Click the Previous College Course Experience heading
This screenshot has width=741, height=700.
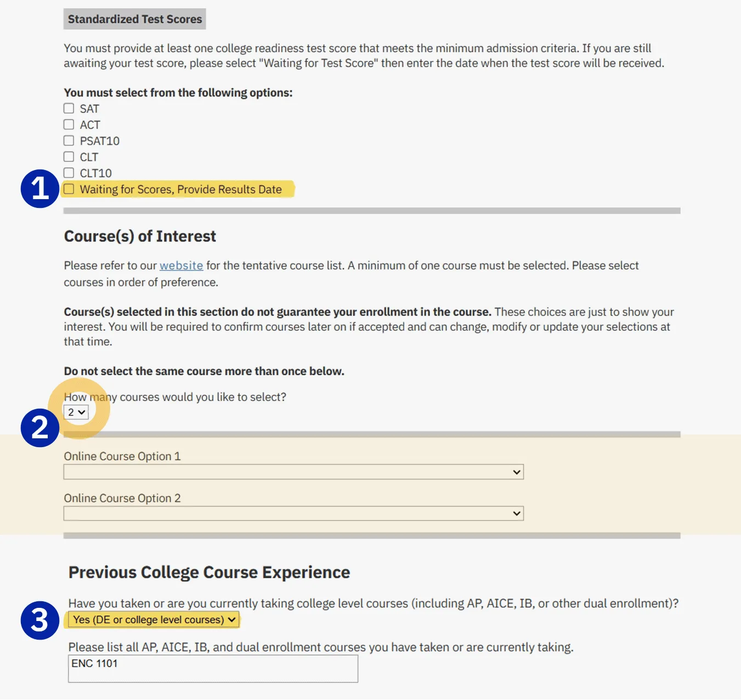pyautogui.click(x=209, y=573)
